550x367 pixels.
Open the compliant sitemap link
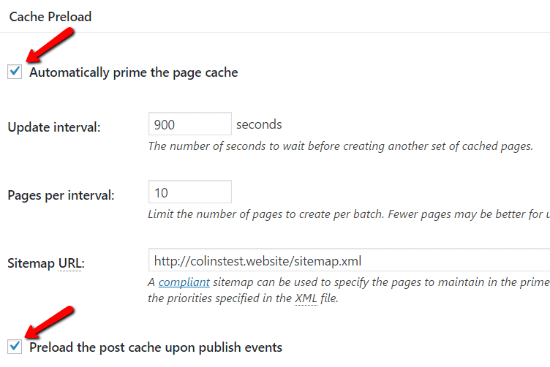pos(184,282)
